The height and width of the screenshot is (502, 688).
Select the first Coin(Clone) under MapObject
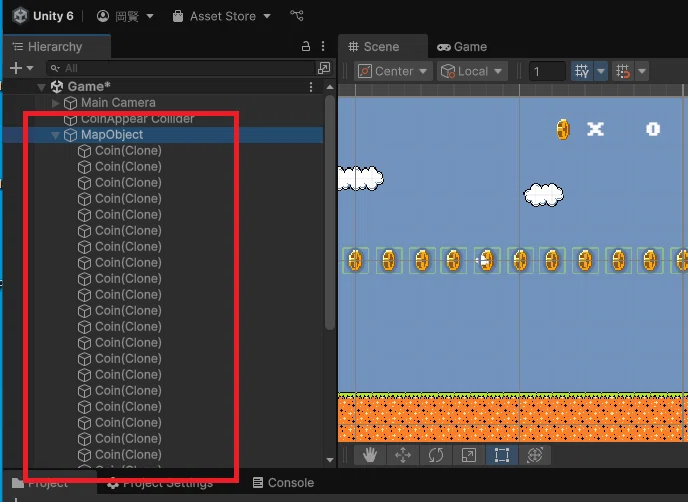point(128,151)
